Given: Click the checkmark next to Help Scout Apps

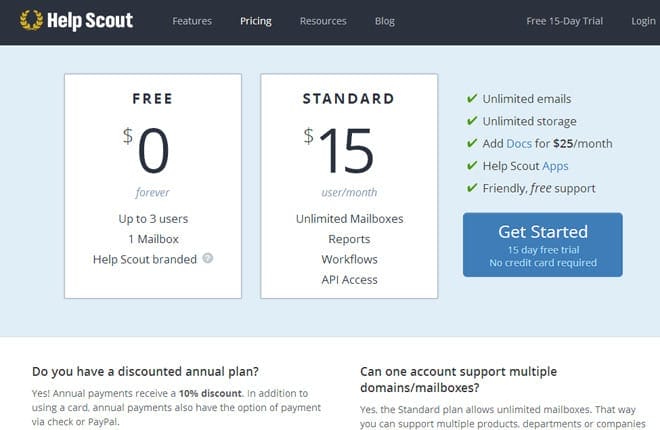Looking at the screenshot, I should 471,166.
